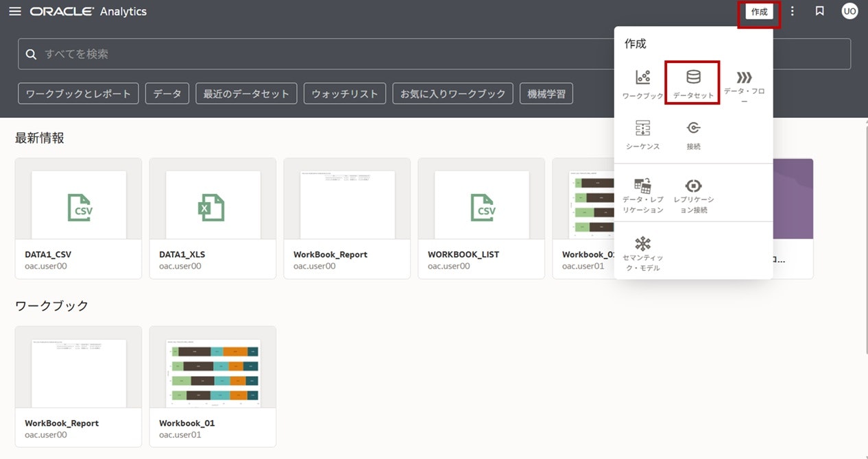
Task: Click the WORKBOOK_LIST name text
Action: (x=463, y=254)
